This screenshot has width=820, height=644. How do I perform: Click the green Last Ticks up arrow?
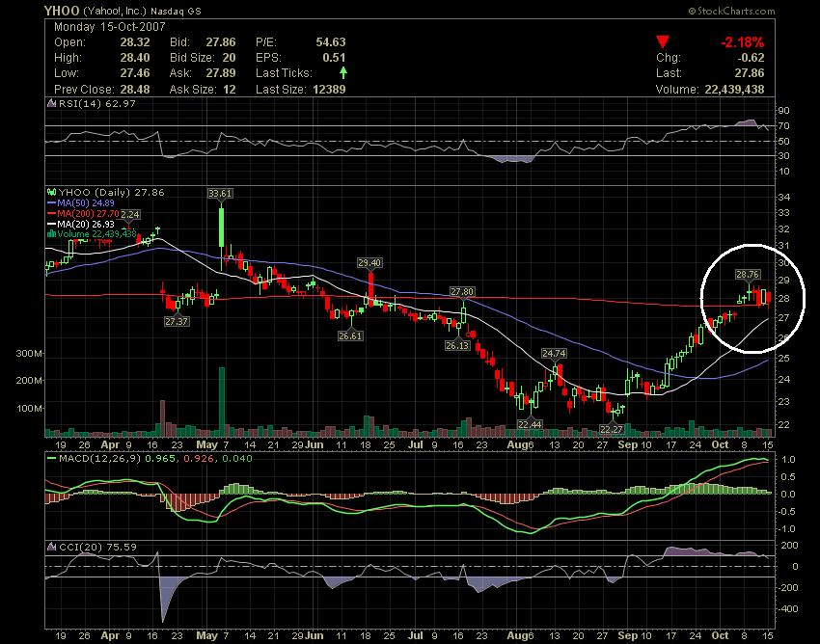[343, 72]
